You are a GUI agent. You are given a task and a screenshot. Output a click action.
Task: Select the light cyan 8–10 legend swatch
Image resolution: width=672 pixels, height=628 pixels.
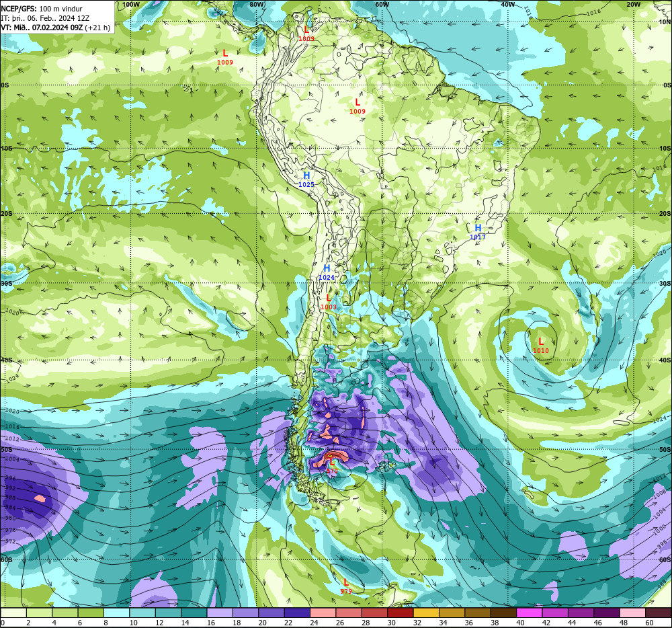(x=116, y=613)
